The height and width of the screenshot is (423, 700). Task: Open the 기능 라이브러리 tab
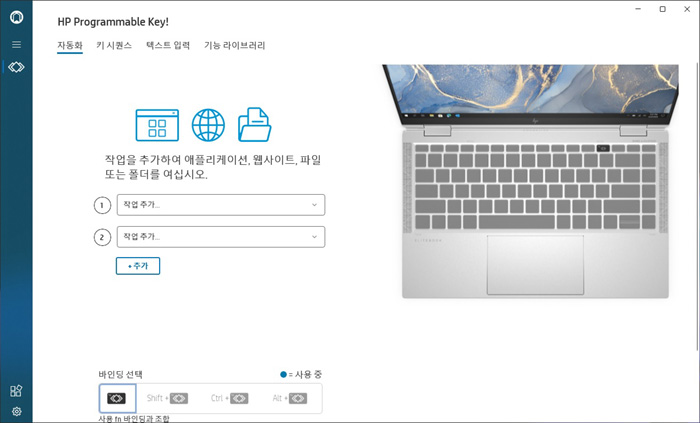235,46
